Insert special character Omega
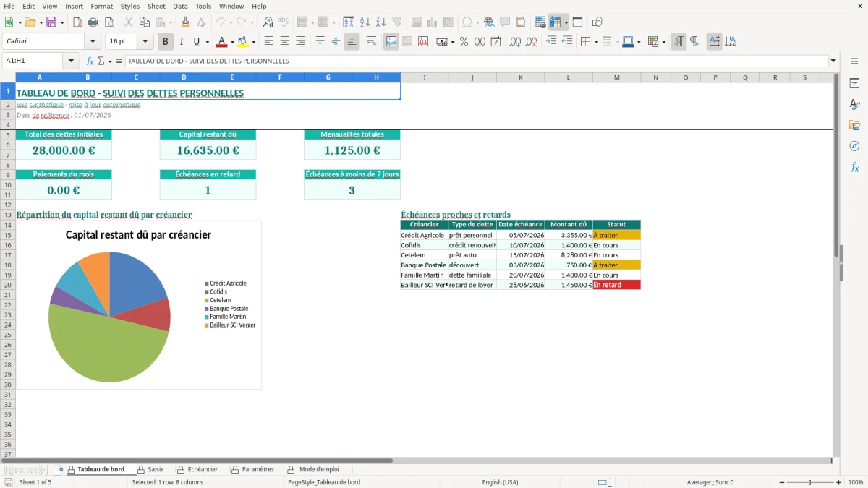The width and height of the screenshot is (868, 488). tap(467, 22)
